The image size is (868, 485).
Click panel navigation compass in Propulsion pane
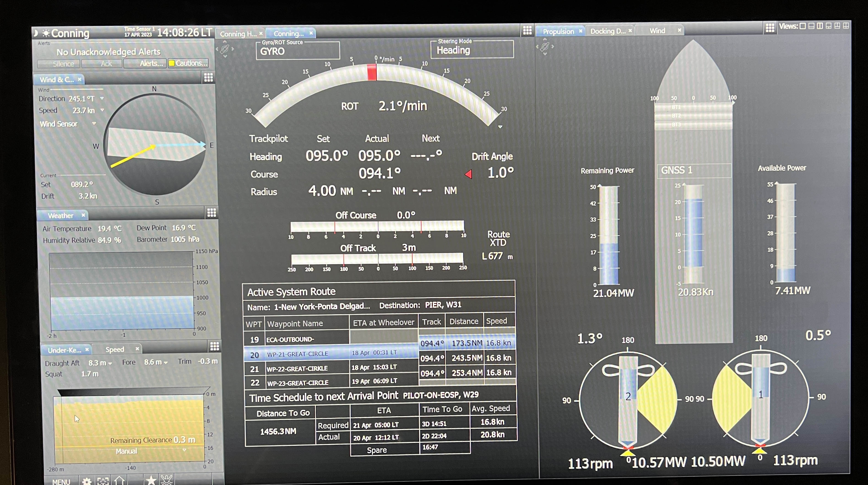click(x=545, y=46)
